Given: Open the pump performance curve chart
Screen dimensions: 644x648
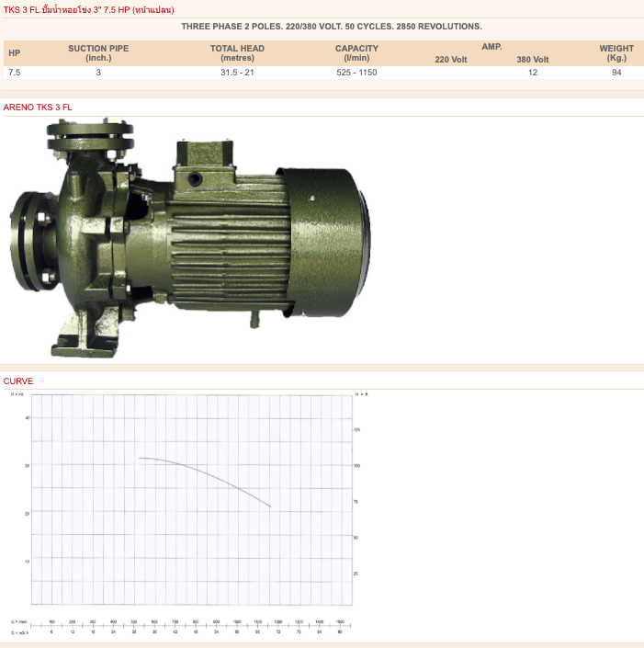Looking at the screenshot, I should coord(189,515).
